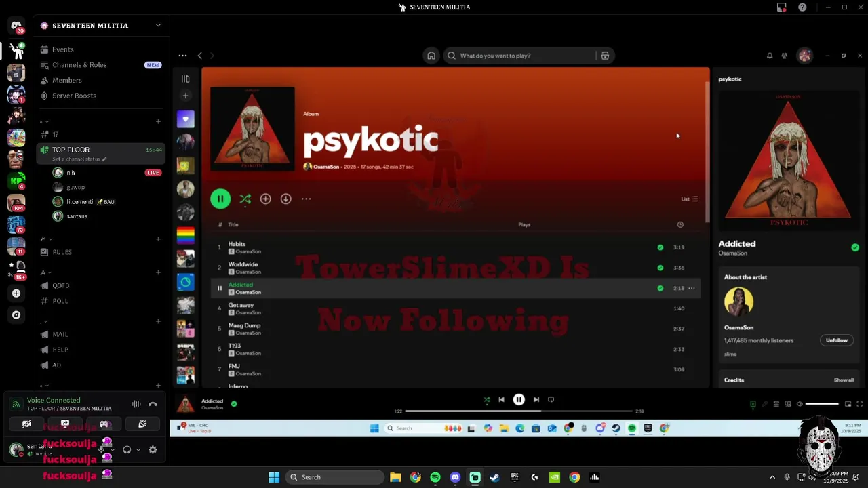868x488 pixels.
Task: Toggle saved checkmark in Now Playing panel
Action: 855,247
